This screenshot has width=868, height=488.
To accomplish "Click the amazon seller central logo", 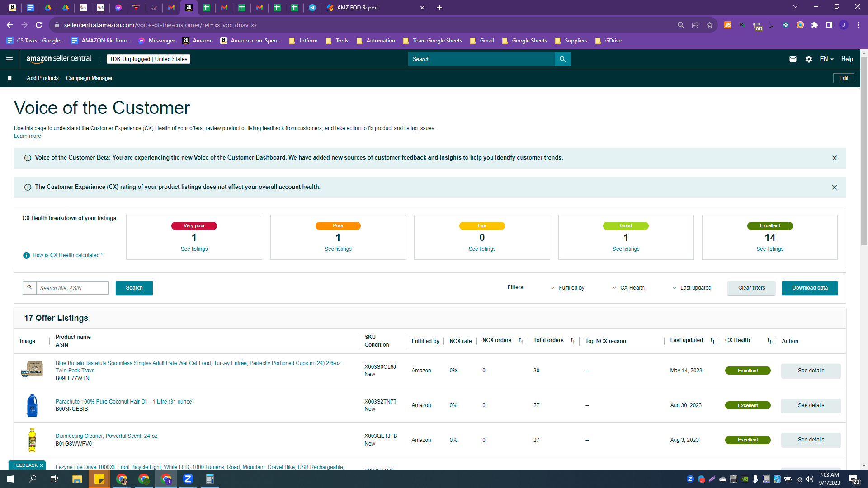I will point(59,59).
